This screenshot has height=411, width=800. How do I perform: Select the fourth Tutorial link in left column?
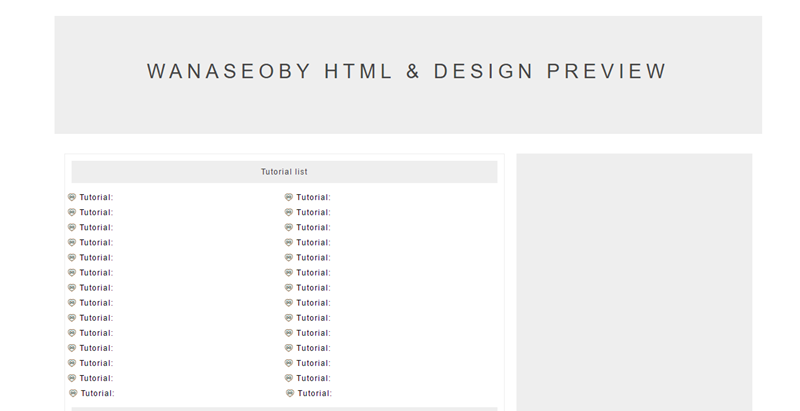[96, 242]
